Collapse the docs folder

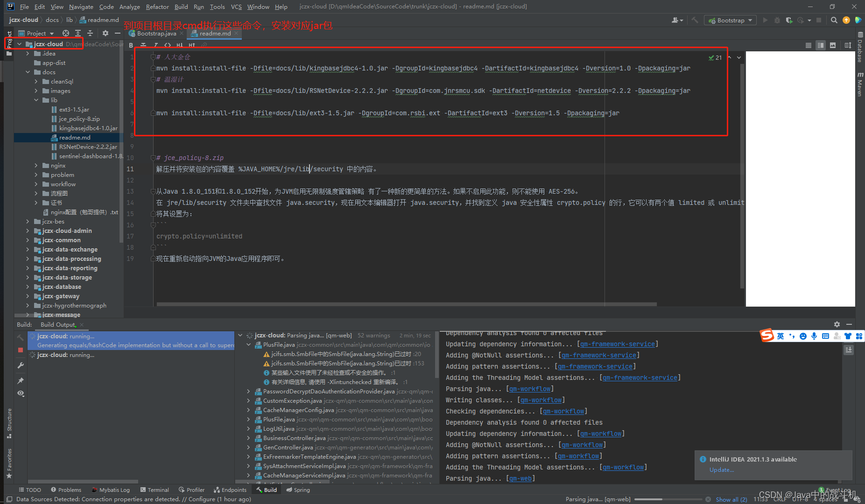pos(28,72)
